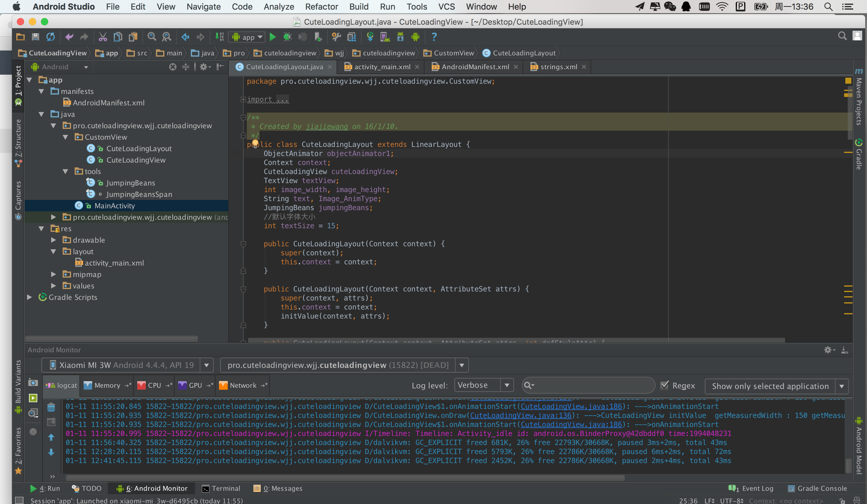Click the Back navigation arrow in the toolbar

185,37
